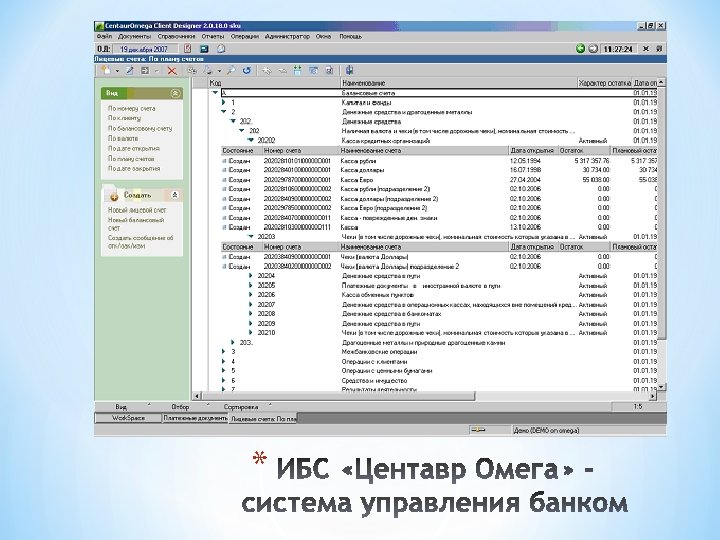This screenshot has height=540, width=720.
Task: Click the gray back navigation button
Action: (x=593, y=48)
